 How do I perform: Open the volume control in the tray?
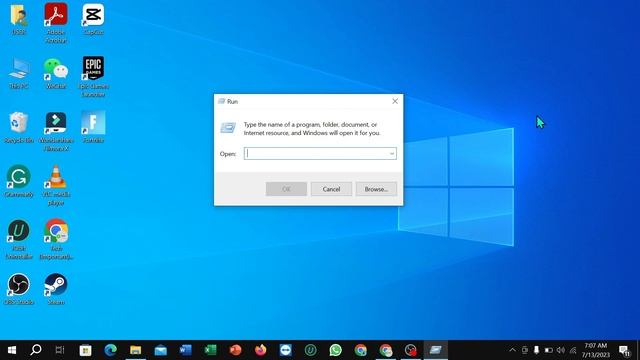pos(561,350)
